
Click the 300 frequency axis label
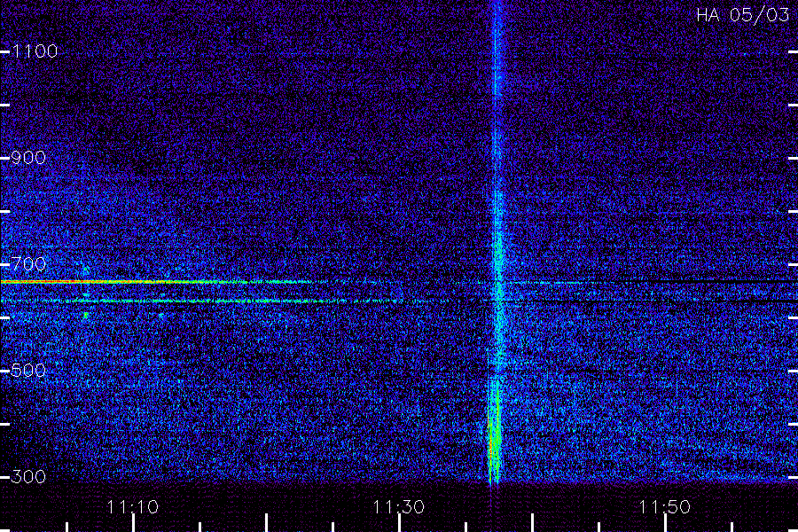pos(28,477)
